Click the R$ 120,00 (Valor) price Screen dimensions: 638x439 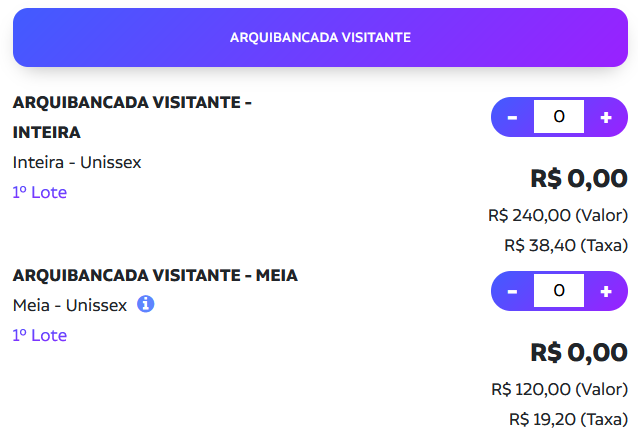click(559, 389)
